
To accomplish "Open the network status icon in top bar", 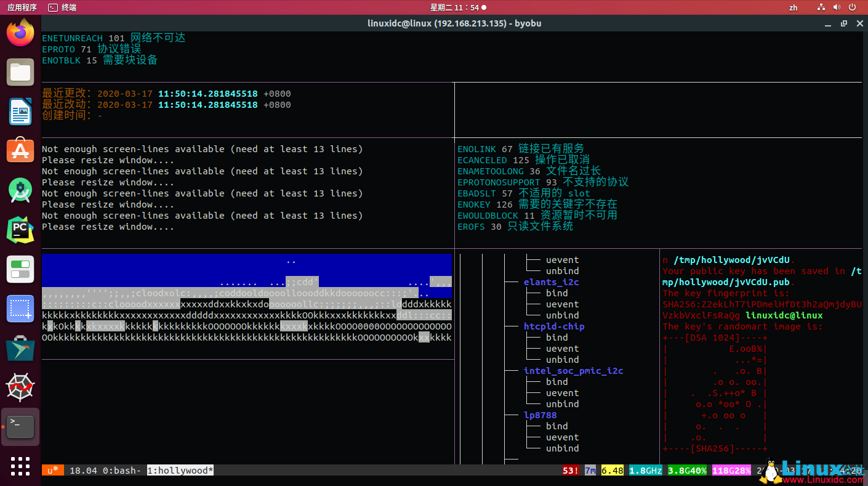I will tap(821, 7).
